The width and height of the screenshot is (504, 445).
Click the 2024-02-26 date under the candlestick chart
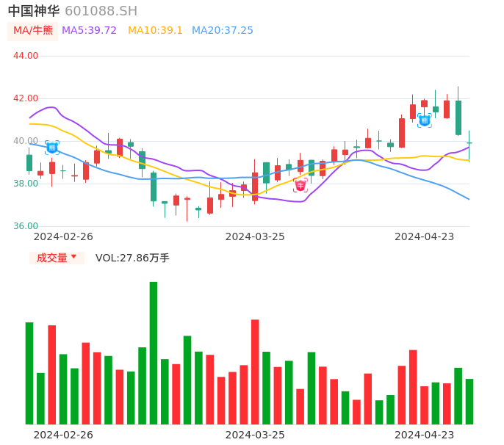pyautogui.click(x=63, y=236)
